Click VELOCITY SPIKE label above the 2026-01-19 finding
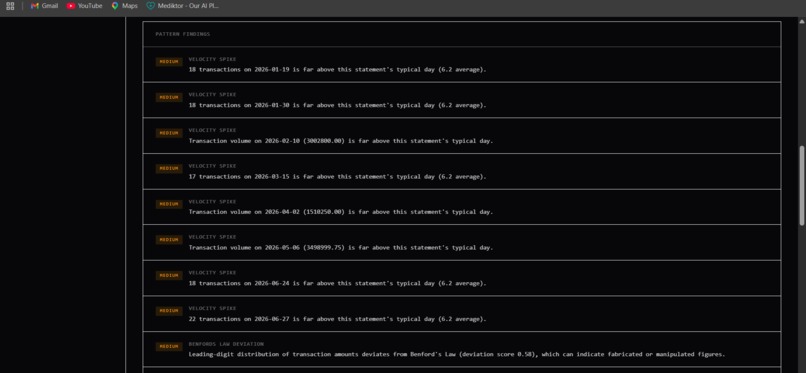This screenshot has height=373, width=806. (x=212, y=59)
